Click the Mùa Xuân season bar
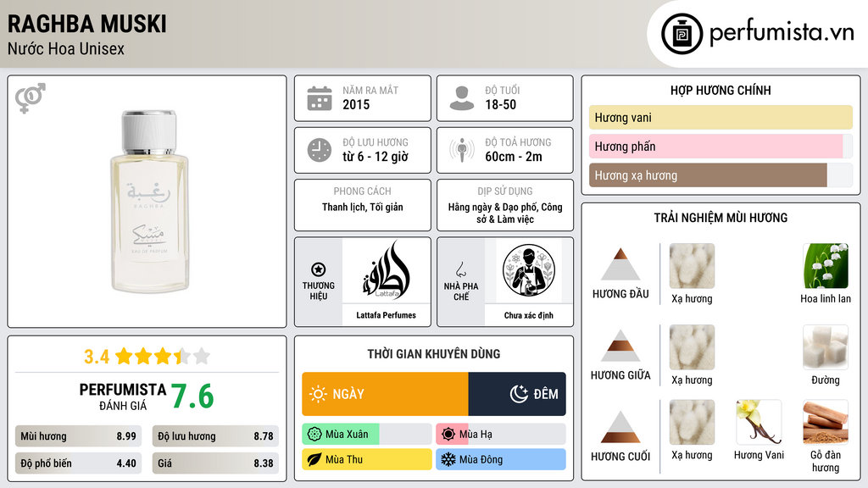The width and height of the screenshot is (868, 488). [x=367, y=435]
